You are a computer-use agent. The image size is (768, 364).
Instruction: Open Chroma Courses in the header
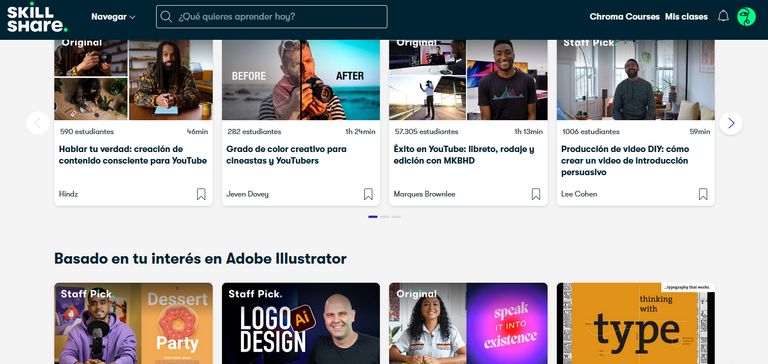click(x=624, y=17)
